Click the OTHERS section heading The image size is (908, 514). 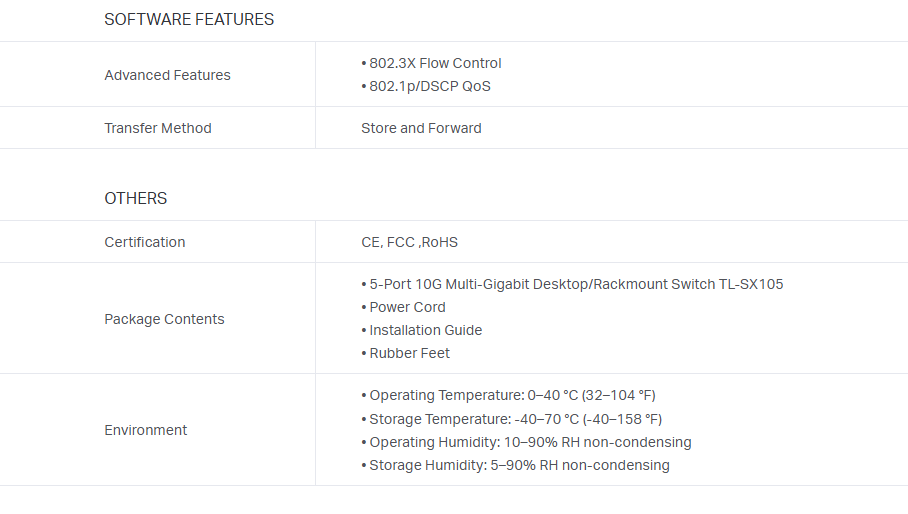point(136,198)
